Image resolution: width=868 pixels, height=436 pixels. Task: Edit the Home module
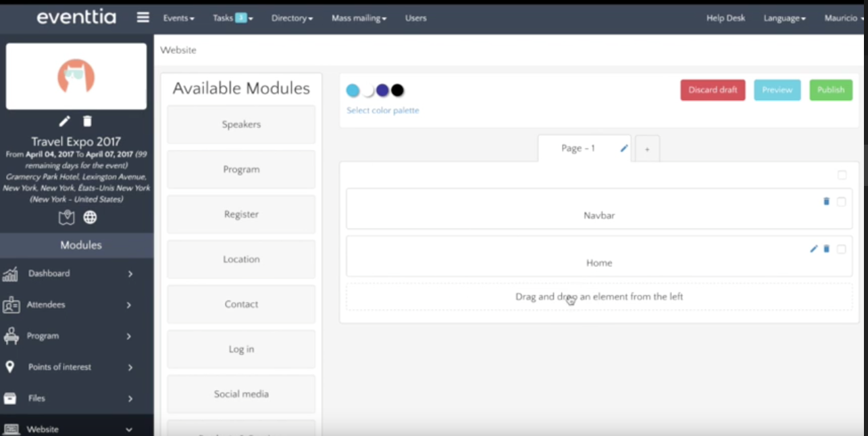[x=813, y=249]
